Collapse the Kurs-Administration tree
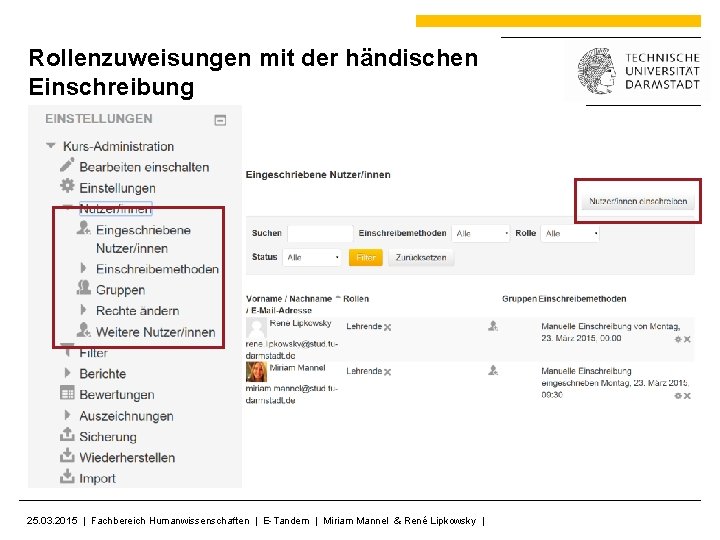The image size is (720, 540). pos(51,146)
